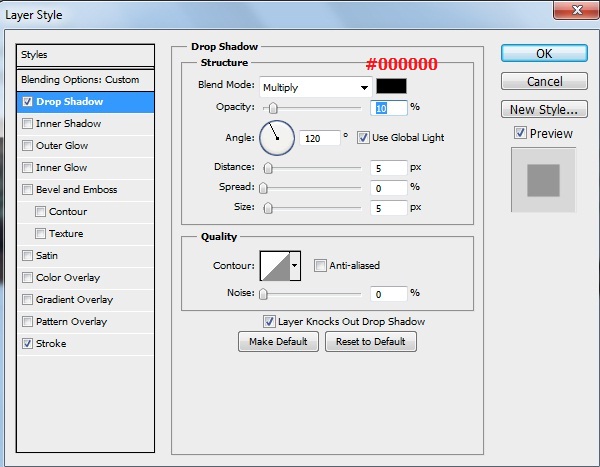This screenshot has height=467, width=600.
Task: Click the Contour curve thumbnail
Action: (274, 265)
